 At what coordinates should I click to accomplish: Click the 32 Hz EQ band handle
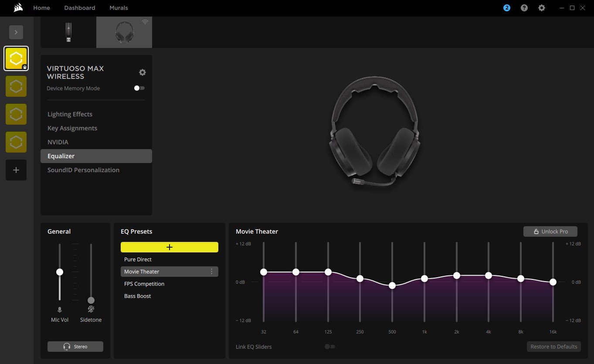tap(264, 272)
